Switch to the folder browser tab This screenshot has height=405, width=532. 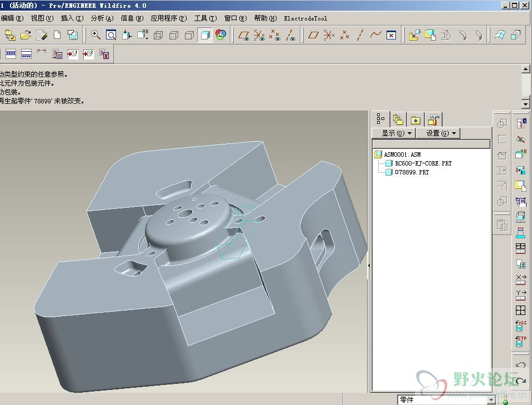[x=398, y=119]
